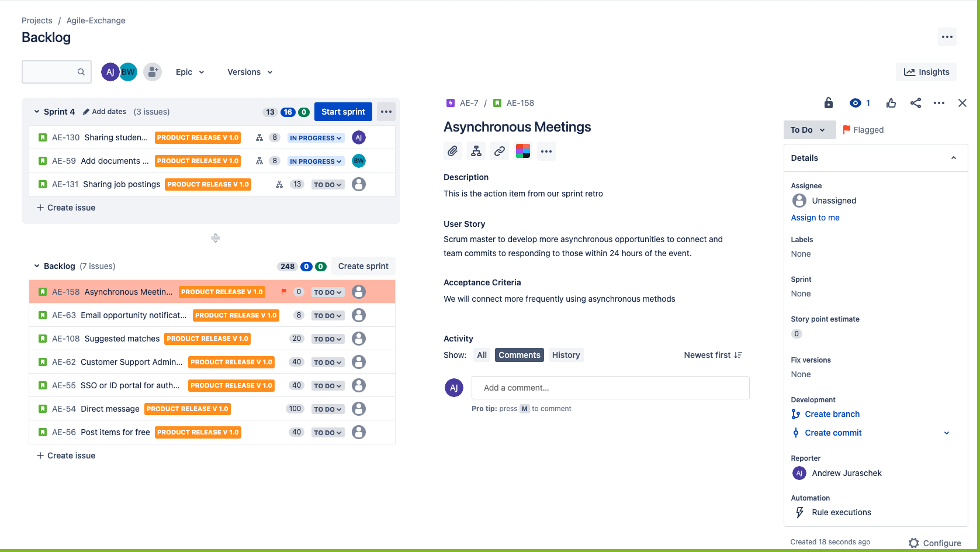Collapse the Sprint 4 section
The width and height of the screenshot is (980, 552).
(x=36, y=111)
